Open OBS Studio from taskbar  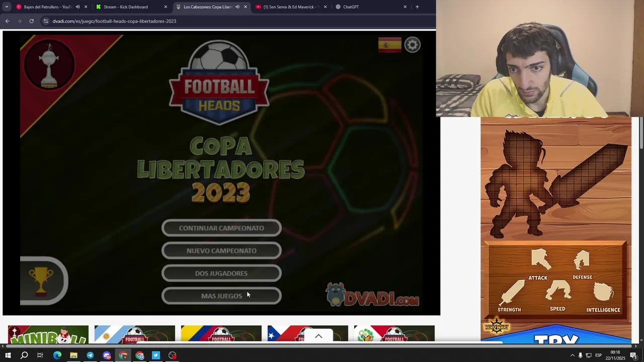point(173,355)
